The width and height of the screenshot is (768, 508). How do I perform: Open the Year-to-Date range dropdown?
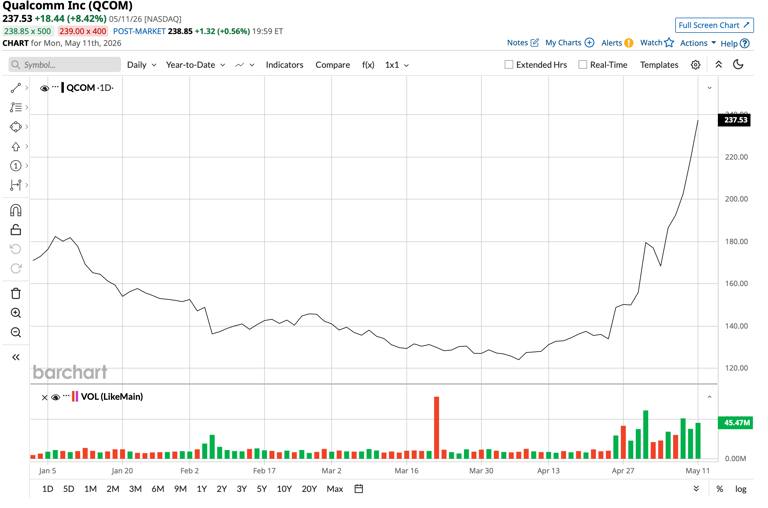pyautogui.click(x=195, y=65)
